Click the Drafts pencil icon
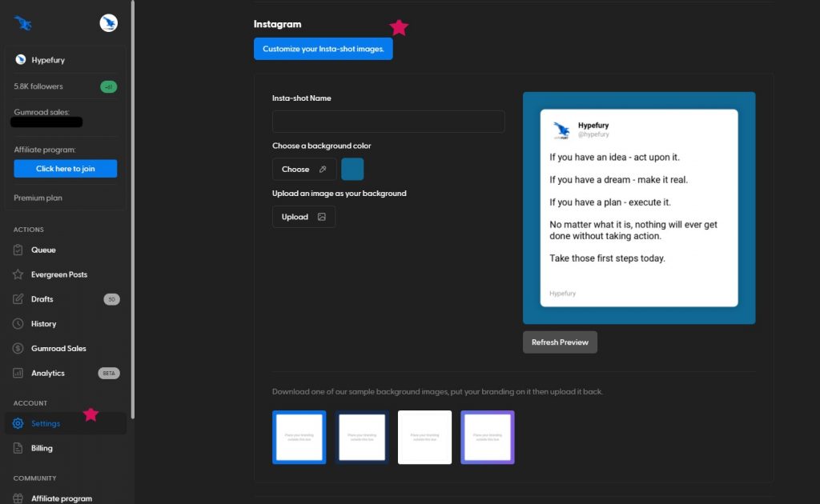This screenshot has height=504, width=820. coord(18,299)
